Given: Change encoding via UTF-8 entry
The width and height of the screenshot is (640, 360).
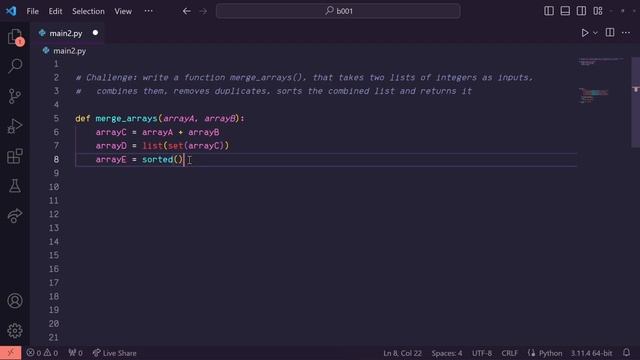Looking at the screenshot, I should coord(482,353).
